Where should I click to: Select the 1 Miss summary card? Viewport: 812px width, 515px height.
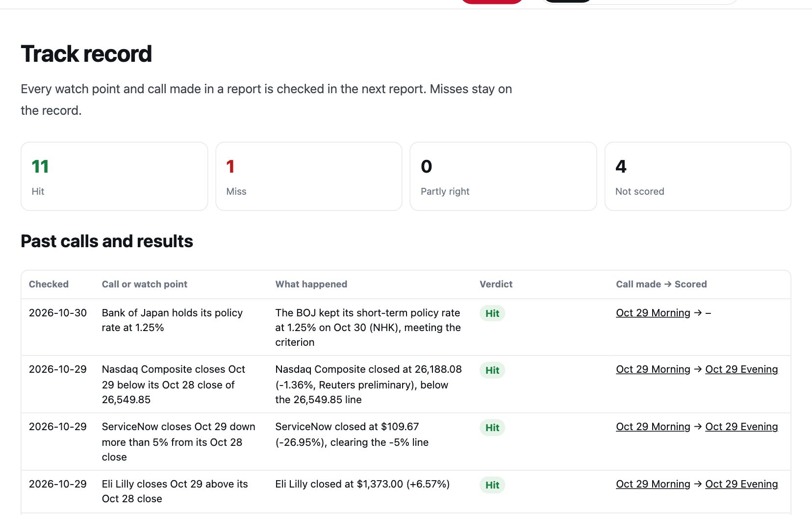coord(309,177)
